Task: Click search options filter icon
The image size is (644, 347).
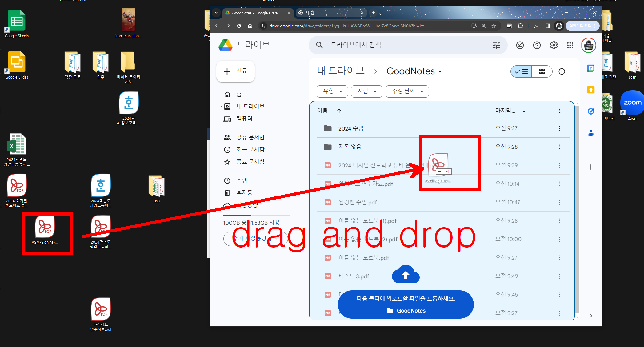Action: [x=496, y=46]
